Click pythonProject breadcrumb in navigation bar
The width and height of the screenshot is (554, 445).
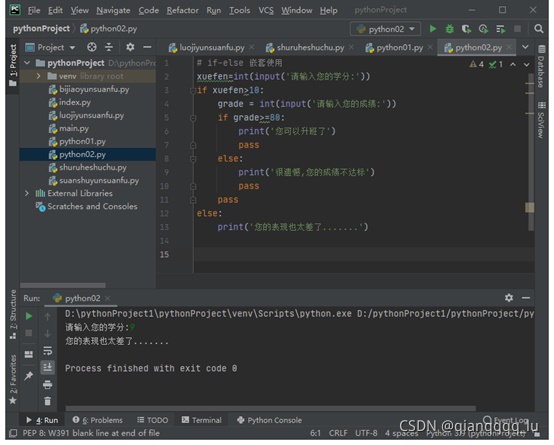tap(41, 29)
